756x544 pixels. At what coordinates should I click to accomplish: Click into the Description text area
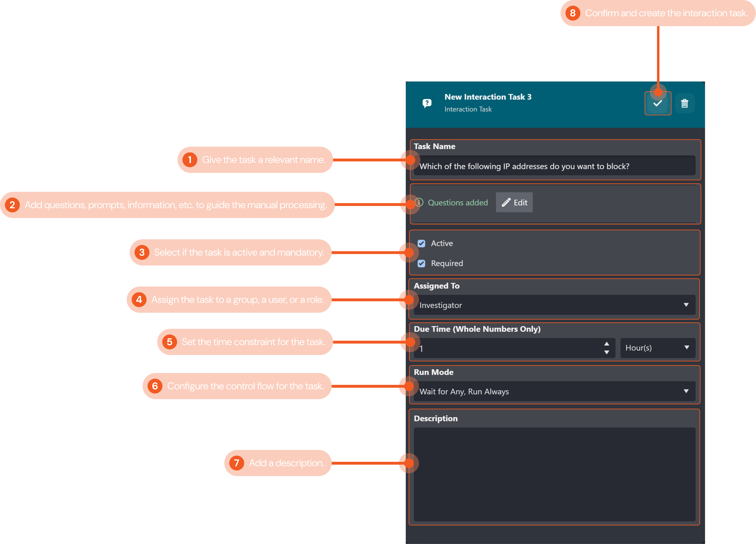click(554, 474)
